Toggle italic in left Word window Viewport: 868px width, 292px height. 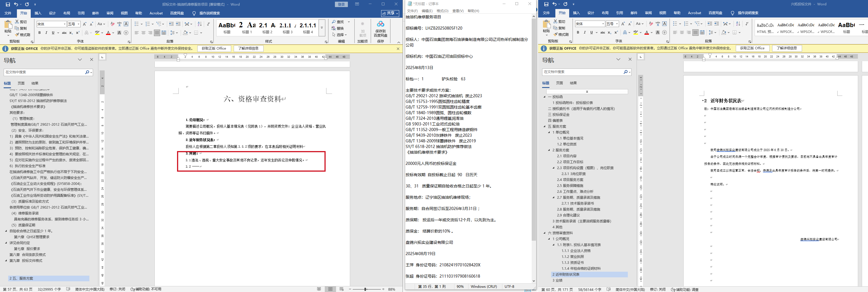click(x=46, y=33)
